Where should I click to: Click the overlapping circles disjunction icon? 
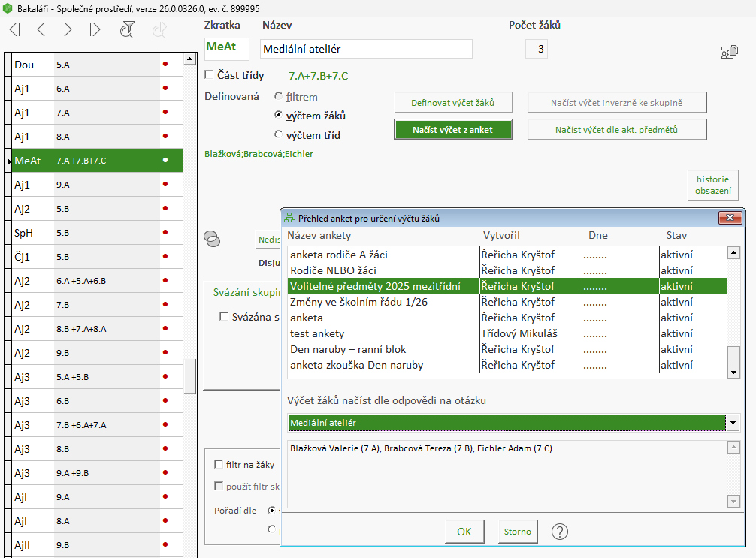pyautogui.click(x=213, y=238)
